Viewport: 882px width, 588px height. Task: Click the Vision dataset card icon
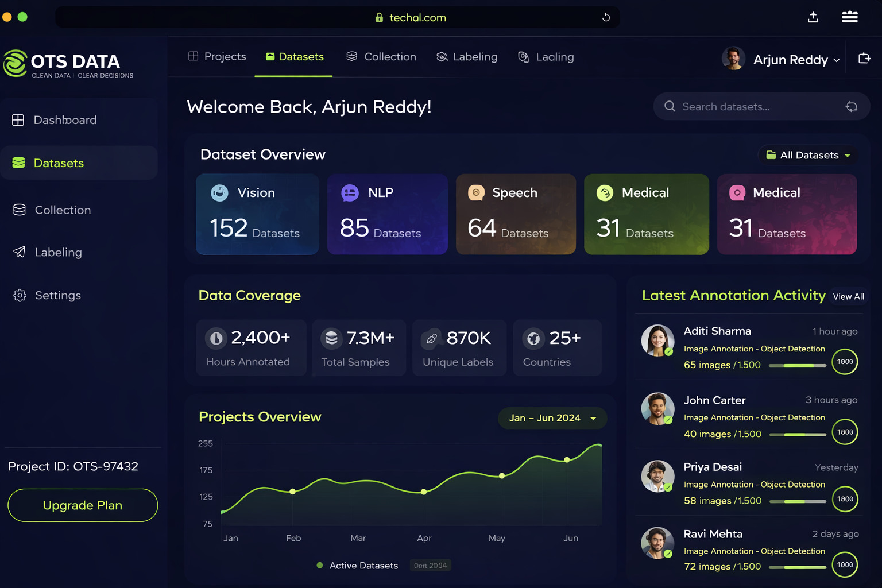click(219, 193)
